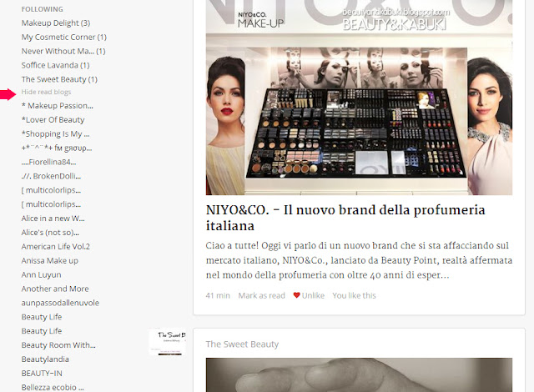Select Another and More blog
The height and width of the screenshot is (392, 534).
[x=55, y=289]
